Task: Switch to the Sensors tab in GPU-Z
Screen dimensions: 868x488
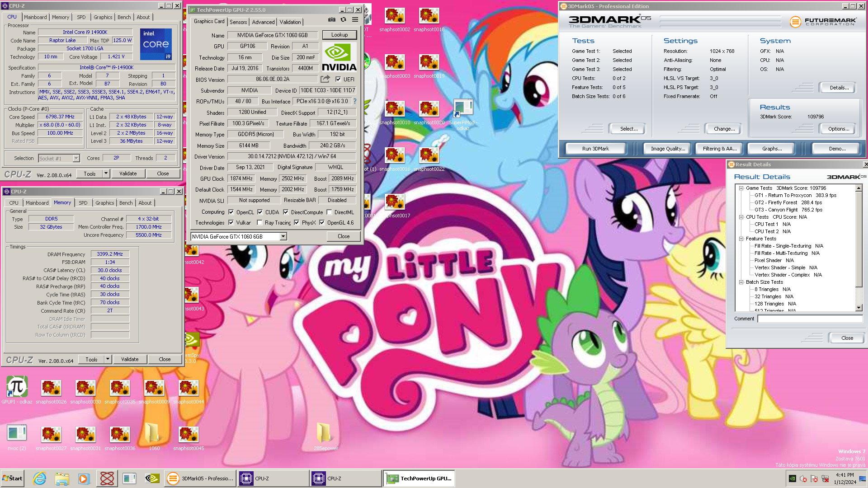Action: click(x=238, y=22)
